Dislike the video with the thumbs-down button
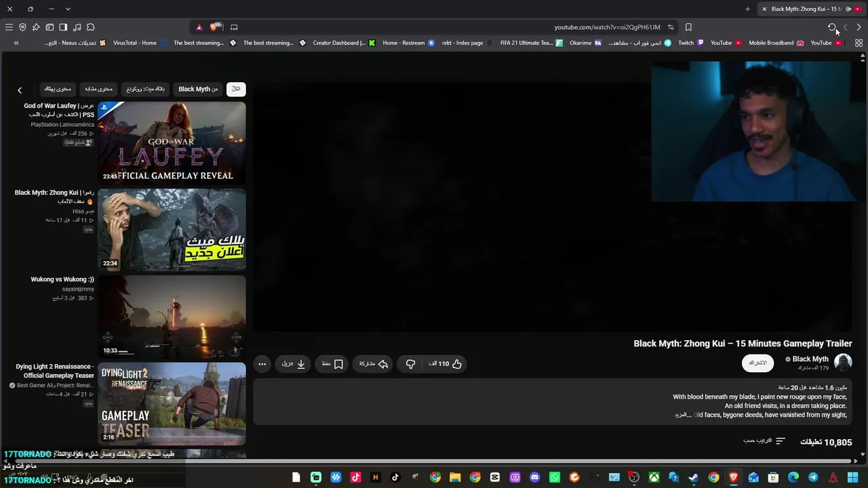Screen dimensions: 868x488 click(410, 364)
